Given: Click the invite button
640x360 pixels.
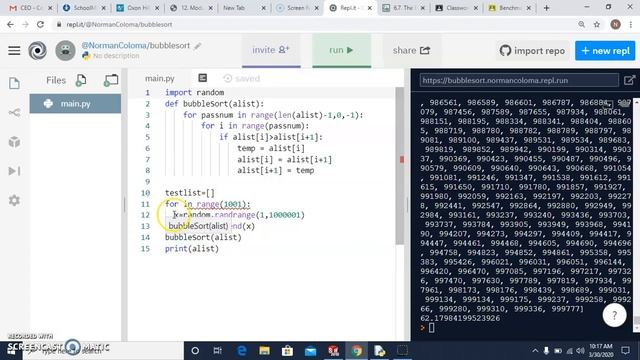Looking at the screenshot, I should (x=271, y=50).
